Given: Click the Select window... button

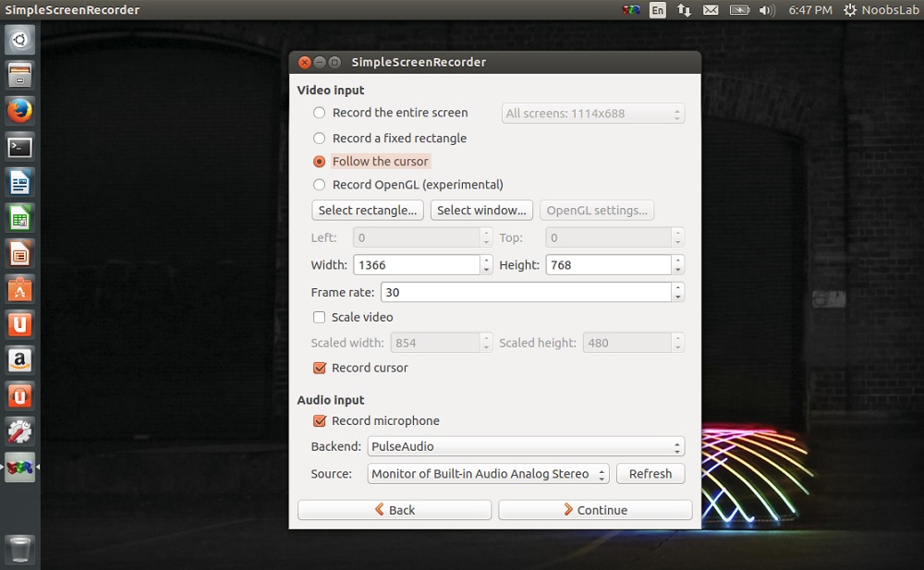Looking at the screenshot, I should pos(481,211).
